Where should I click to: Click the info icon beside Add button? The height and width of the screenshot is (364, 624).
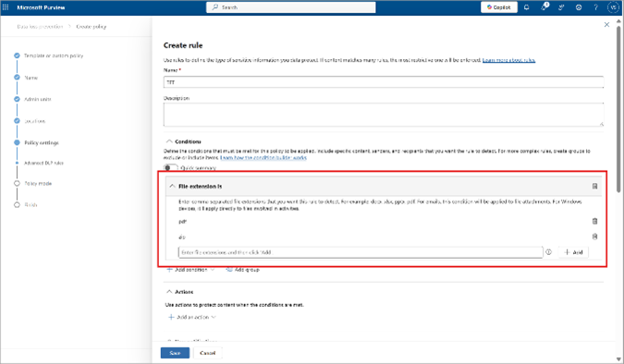point(548,252)
